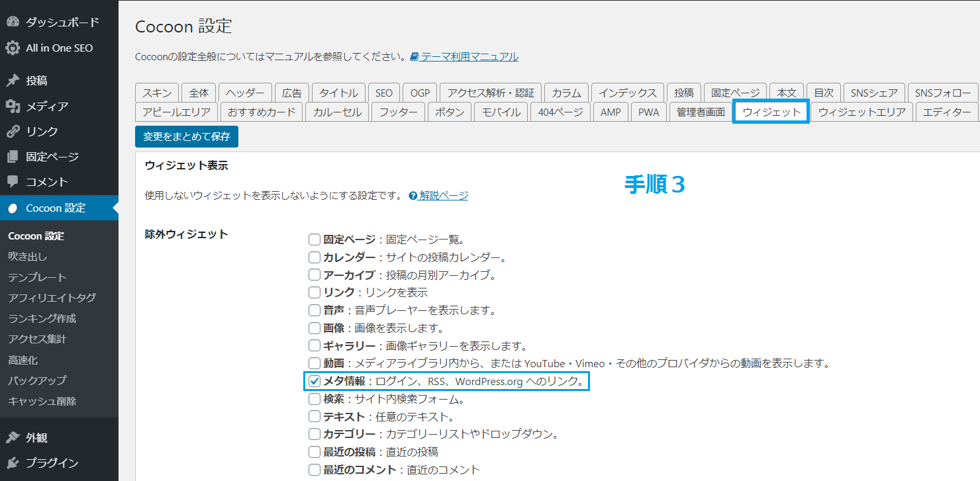The image size is (980, 481).
Task: Switch to the SNSフォロー tab
Action: point(943,93)
